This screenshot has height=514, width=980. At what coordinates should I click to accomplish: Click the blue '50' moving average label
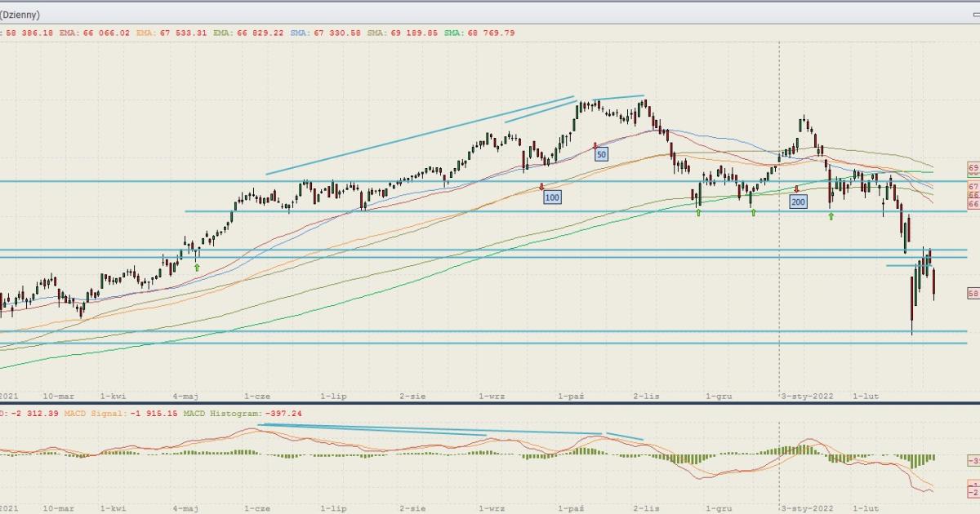point(601,153)
